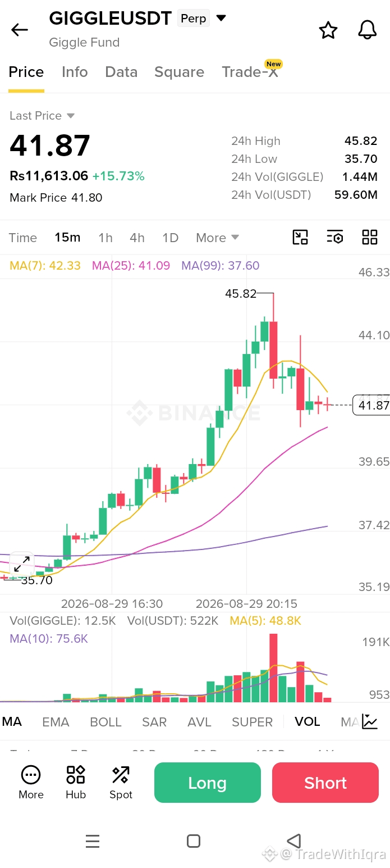Tap the Giggle Fund subtitle
The width and height of the screenshot is (390, 868).
pos(84,42)
